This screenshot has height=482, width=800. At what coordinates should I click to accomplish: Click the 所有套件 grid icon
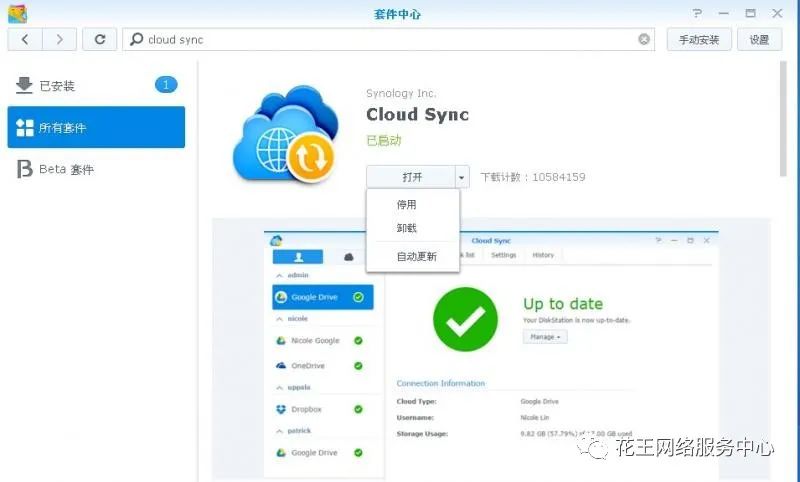click(x=24, y=128)
